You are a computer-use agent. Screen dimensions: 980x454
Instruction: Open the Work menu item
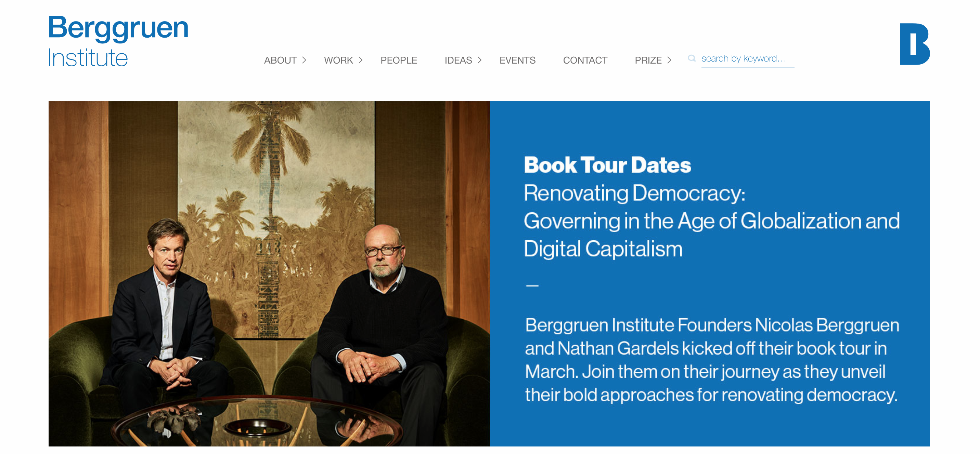coord(338,60)
